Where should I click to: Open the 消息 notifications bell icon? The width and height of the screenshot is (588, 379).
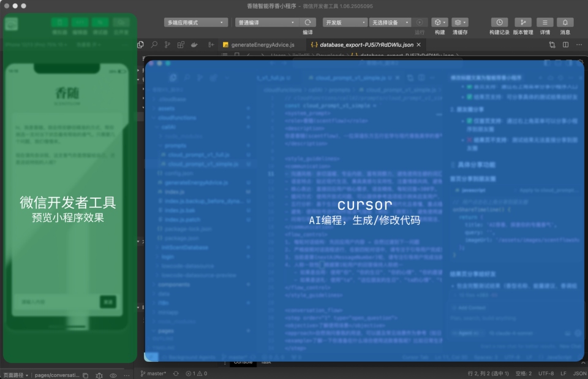pyautogui.click(x=565, y=23)
